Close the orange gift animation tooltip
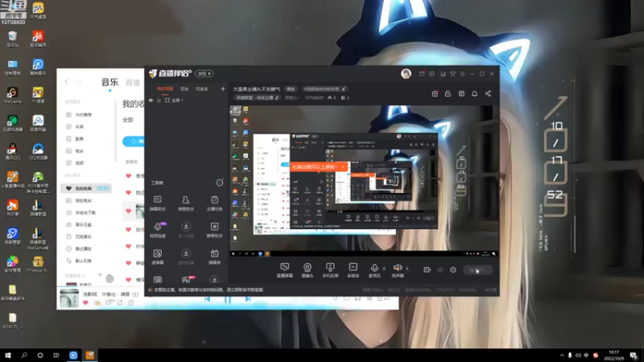The image size is (644, 362). click(343, 167)
